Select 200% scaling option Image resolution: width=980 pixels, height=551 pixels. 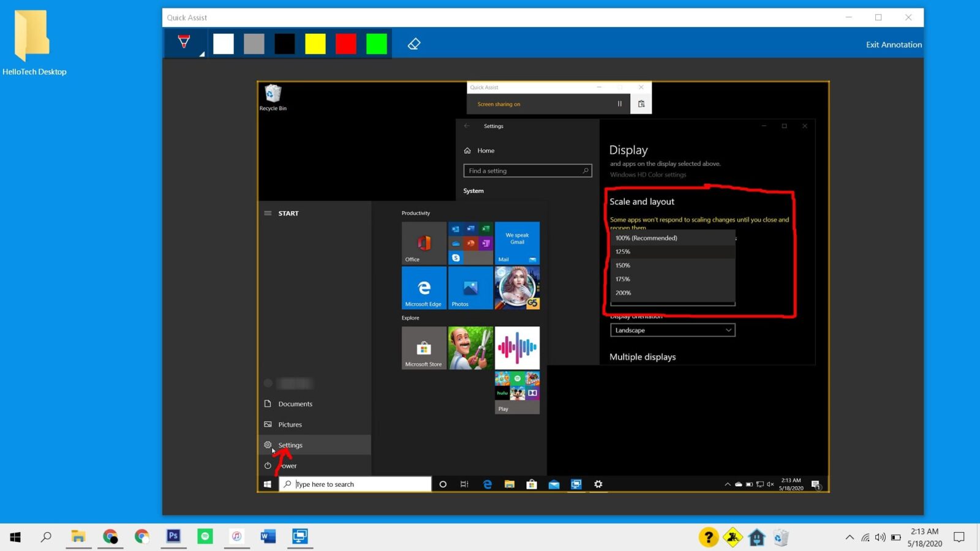pos(673,293)
